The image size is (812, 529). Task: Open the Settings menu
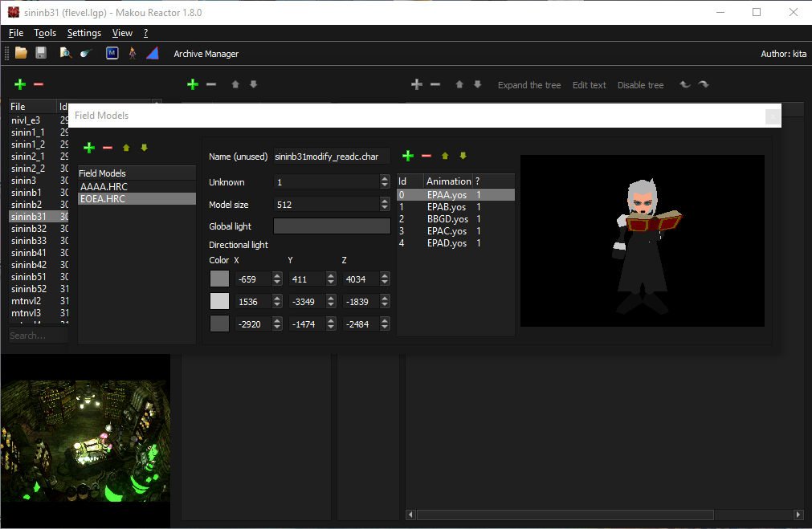[84, 33]
